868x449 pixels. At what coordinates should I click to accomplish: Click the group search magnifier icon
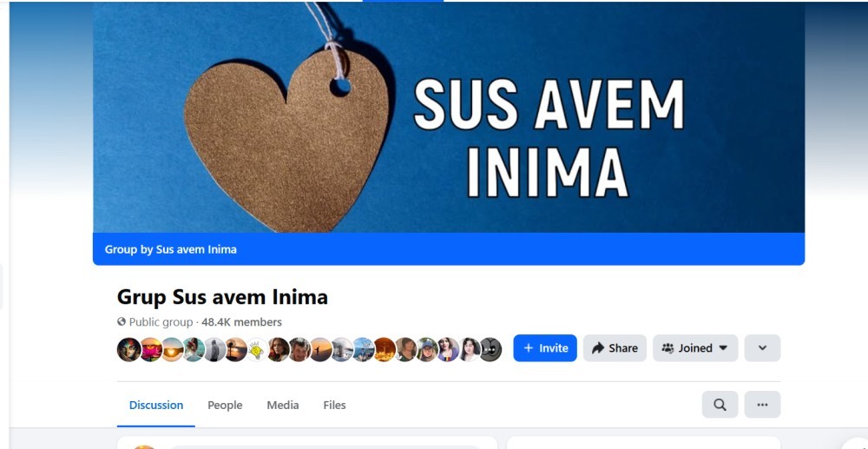[x=720, y=405]
